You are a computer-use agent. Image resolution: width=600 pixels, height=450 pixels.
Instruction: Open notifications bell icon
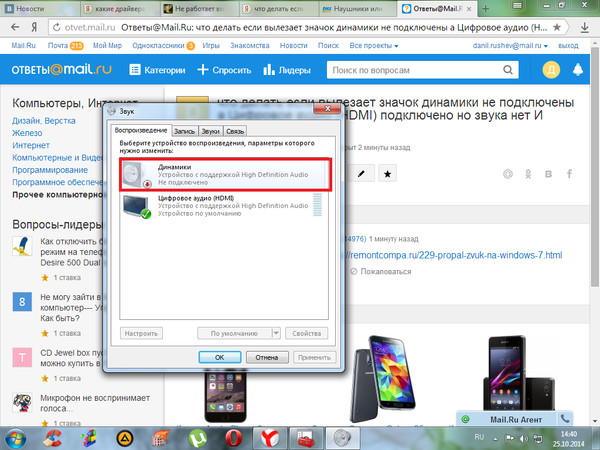(x=578, y=70)
